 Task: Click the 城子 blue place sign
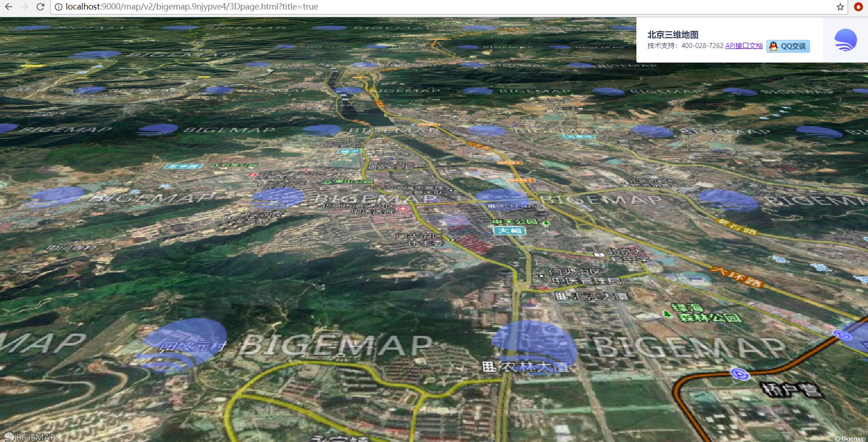click(349, 151)
